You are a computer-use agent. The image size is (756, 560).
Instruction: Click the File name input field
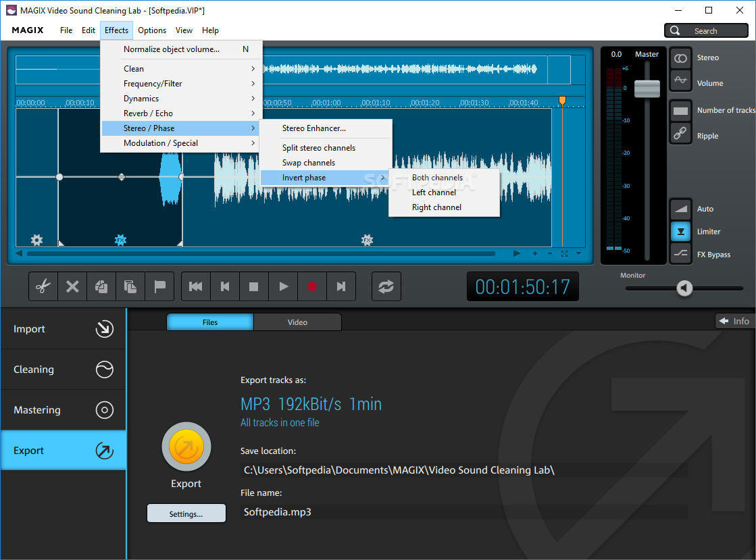pos(463,512)
